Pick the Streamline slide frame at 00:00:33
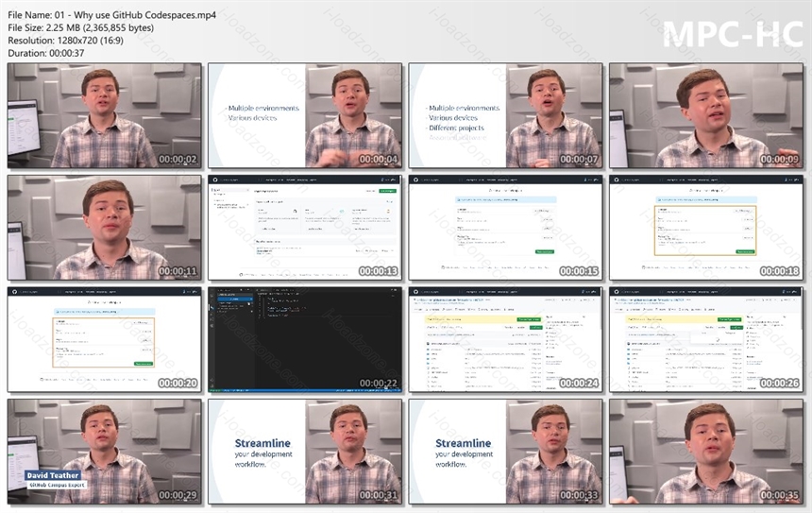This screenshot has width=812, height=513. 505,452
